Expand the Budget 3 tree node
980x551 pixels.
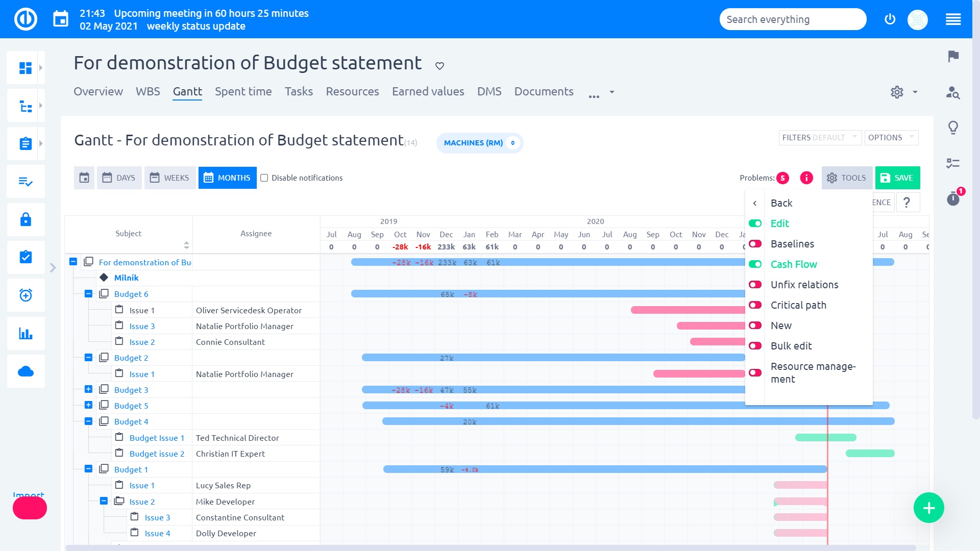click(x=88, y=389)
